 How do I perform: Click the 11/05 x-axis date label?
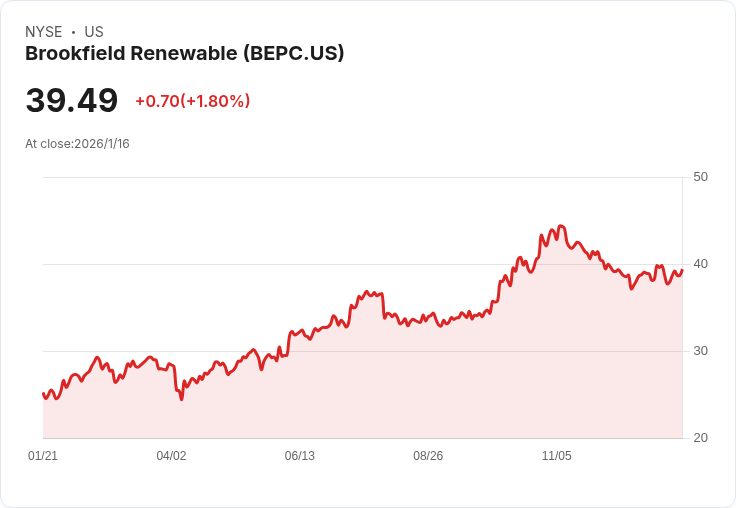[557, 456]
